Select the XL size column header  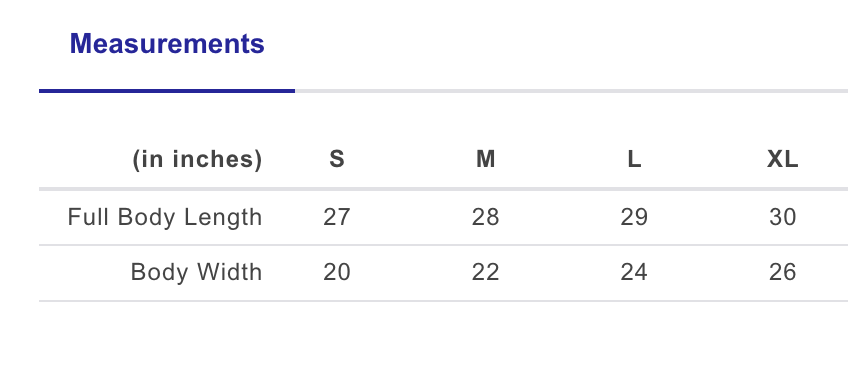pyautogui.click(x=783, y=159)
